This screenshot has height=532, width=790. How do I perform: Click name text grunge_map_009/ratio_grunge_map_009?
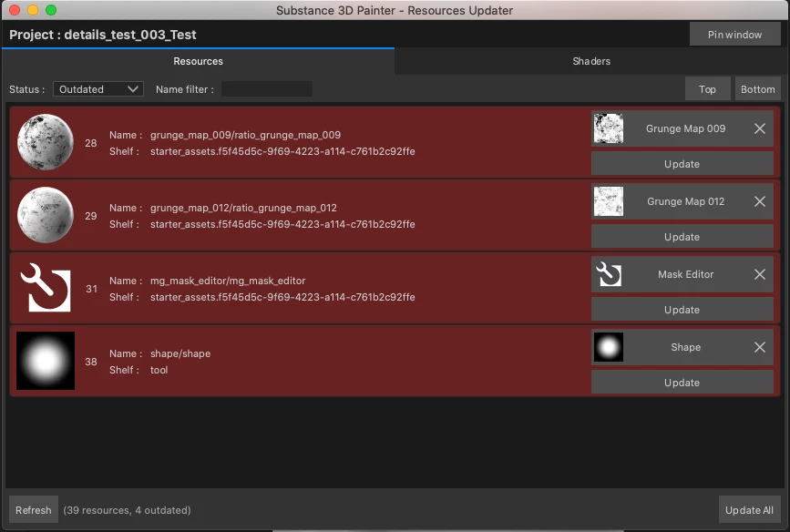pos(245,135)
